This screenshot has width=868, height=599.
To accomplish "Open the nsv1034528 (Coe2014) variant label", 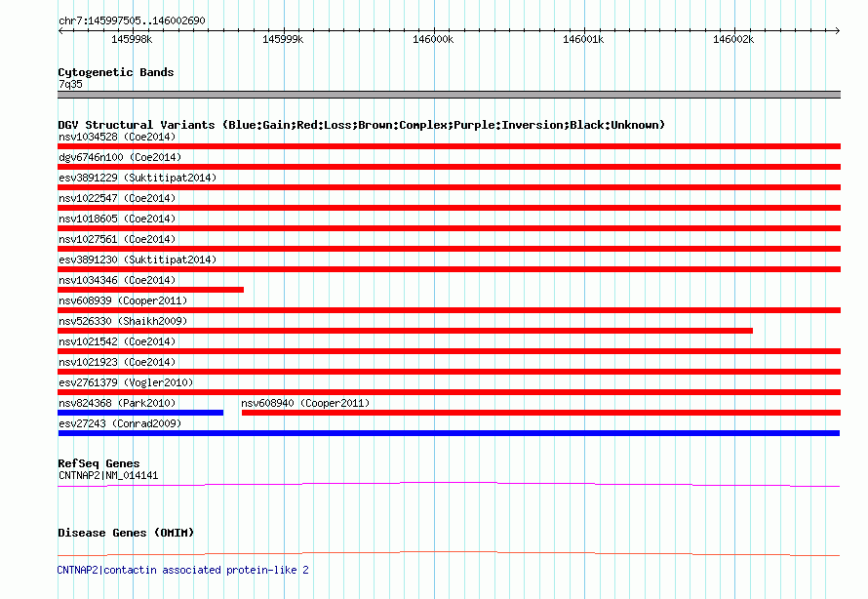I will click(117, 137).
